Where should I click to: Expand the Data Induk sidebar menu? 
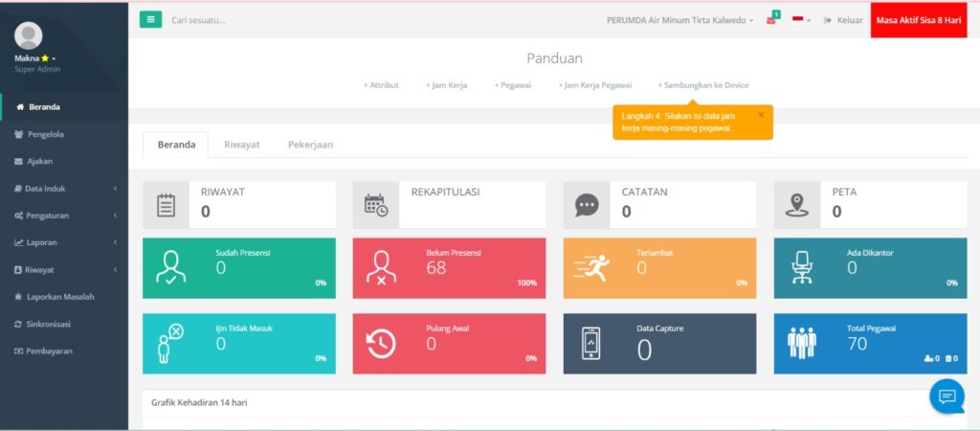pos(64,189)
